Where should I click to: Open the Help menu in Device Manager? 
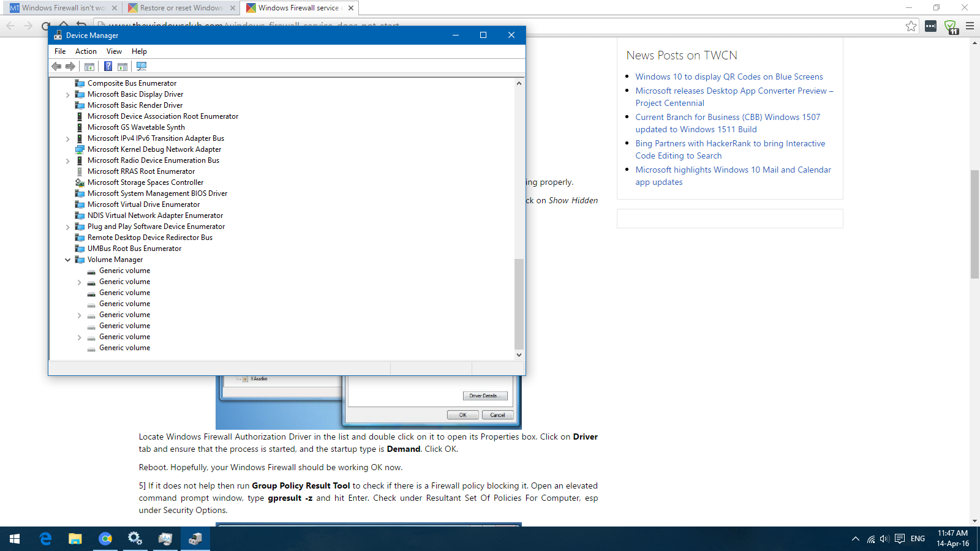tap(139, 51)
